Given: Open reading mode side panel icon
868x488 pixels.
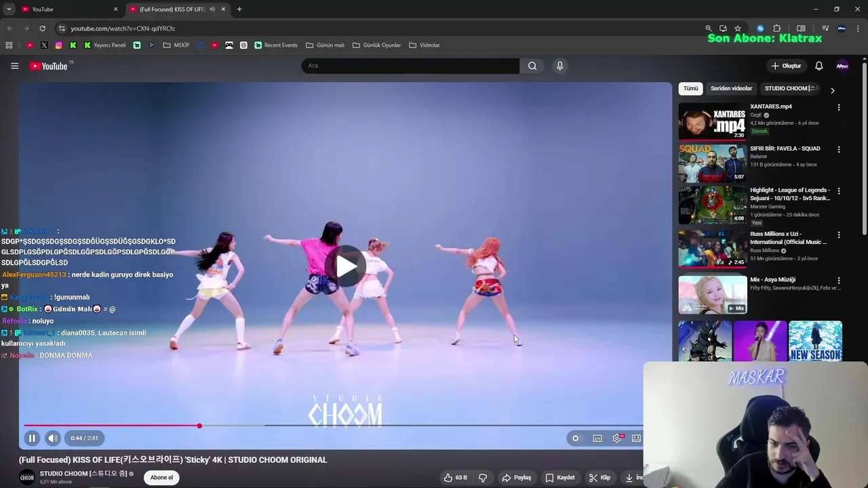Looking at the screenshot, I should 801,28.
